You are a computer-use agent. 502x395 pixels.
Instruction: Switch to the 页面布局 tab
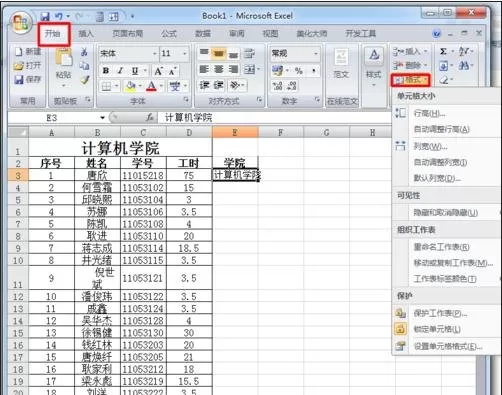(x=127, y=34)
